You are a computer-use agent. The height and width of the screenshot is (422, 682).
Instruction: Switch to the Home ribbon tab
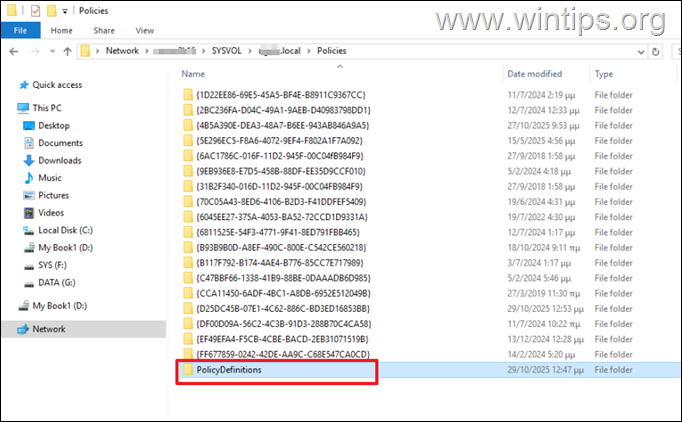click(x=61, y=30)
